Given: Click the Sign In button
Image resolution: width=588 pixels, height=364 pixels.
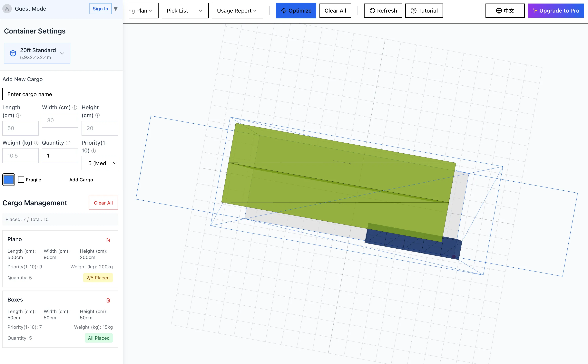Looking at the screenshot, I should click(x=100, y=8).
